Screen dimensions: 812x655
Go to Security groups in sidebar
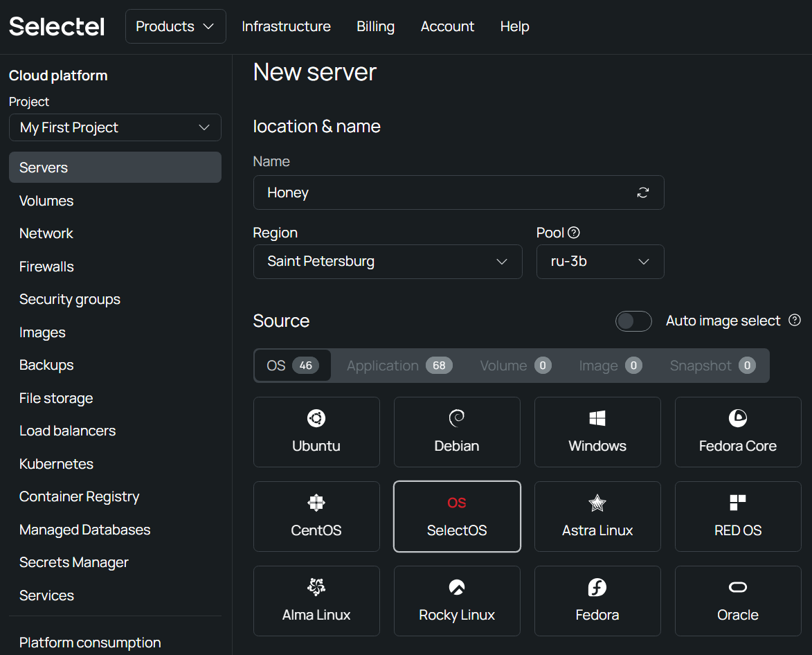point(70,299)
